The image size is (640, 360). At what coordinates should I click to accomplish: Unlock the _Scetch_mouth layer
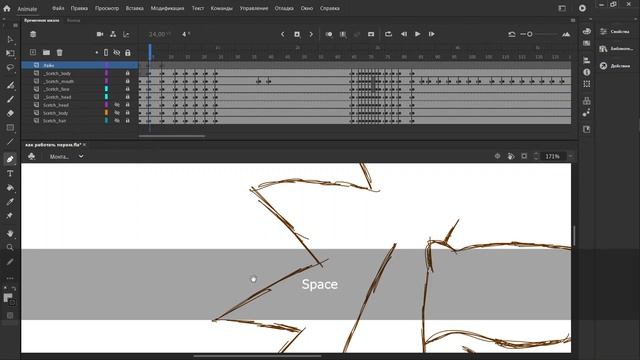[x=127, y=81]
